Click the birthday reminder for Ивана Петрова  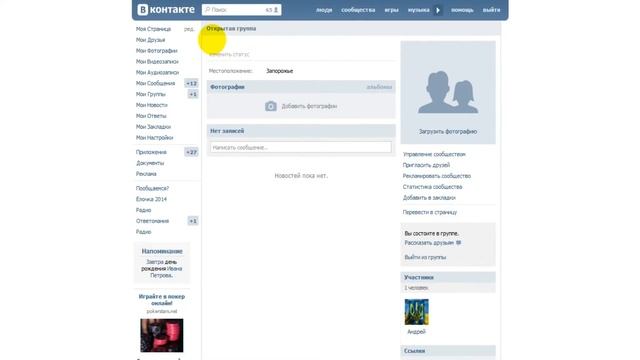point(162,269)
